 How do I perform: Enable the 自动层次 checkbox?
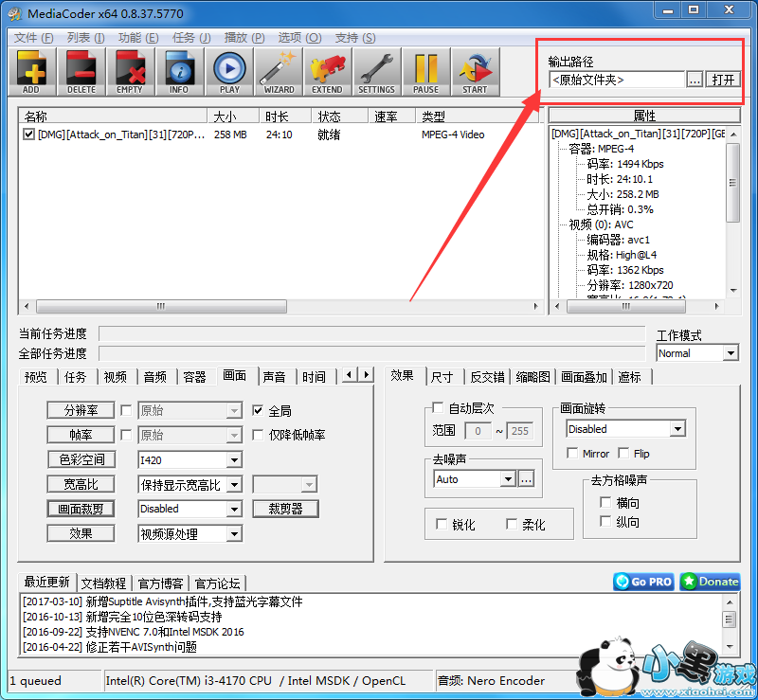(438, 408)
